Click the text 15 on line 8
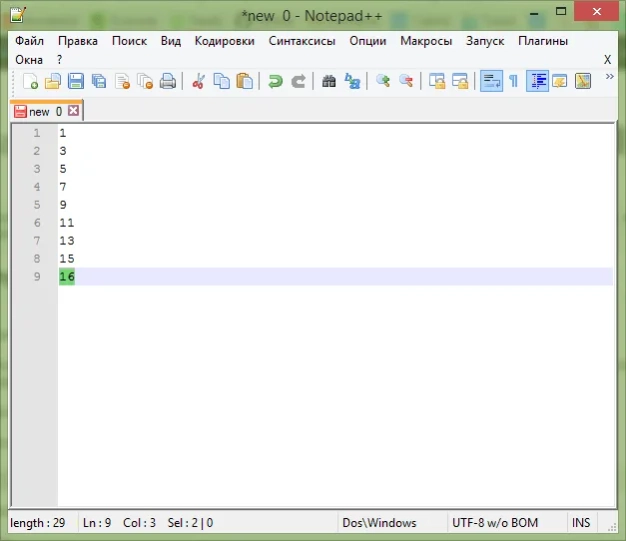 [x=67, y=259]
